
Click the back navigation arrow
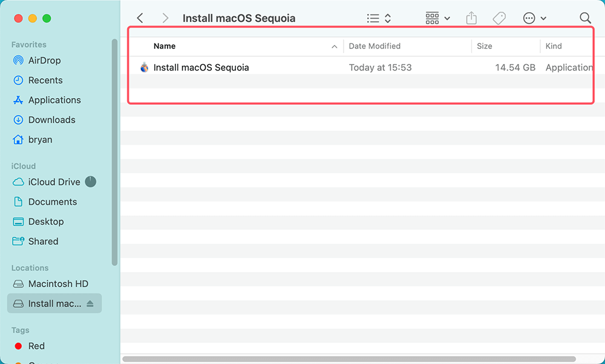point(140,18)
